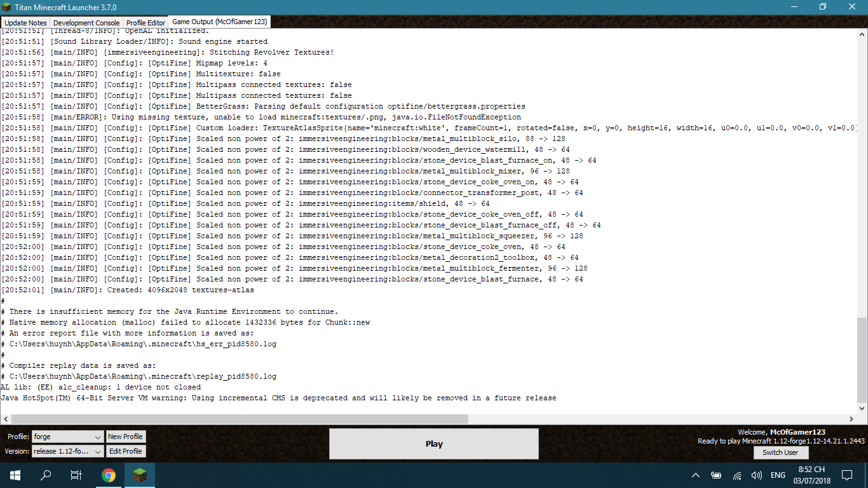Close the Titan Minecraft Launcher window
This screenshot has width=868, height=488.
[x=853, y=7]
